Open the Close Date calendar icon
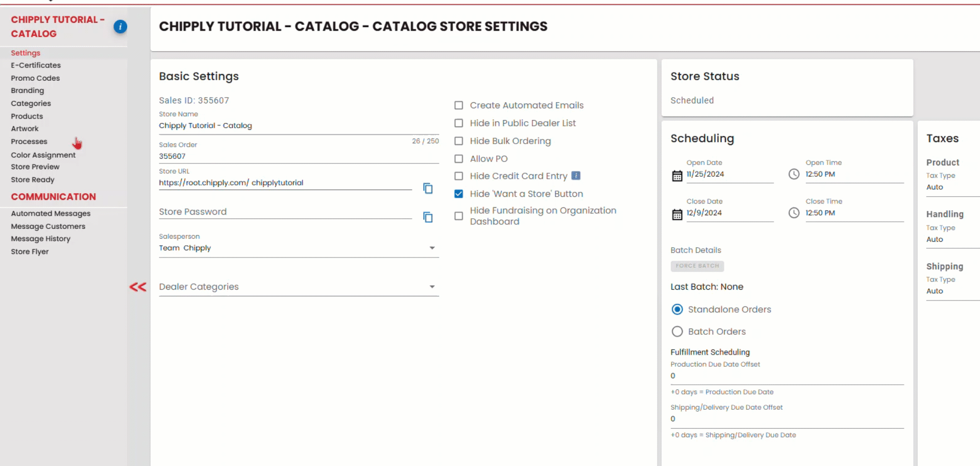The width and height of the screenshot is (980, 466). pos(677,215)
